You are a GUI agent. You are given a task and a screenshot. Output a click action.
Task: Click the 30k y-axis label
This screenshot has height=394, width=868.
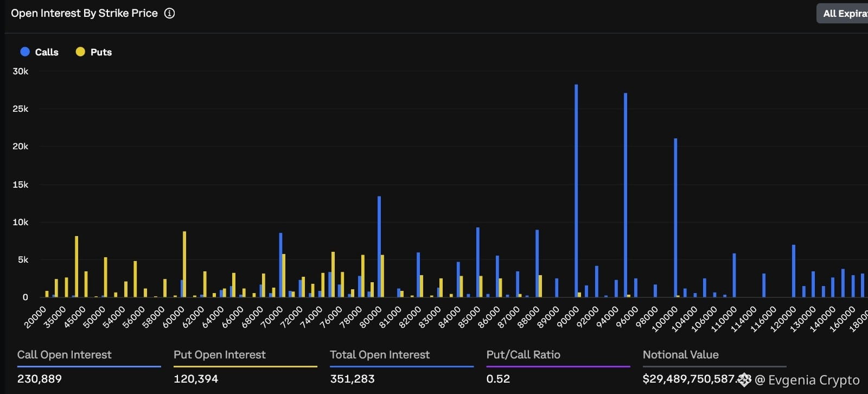tap(21, 72)
